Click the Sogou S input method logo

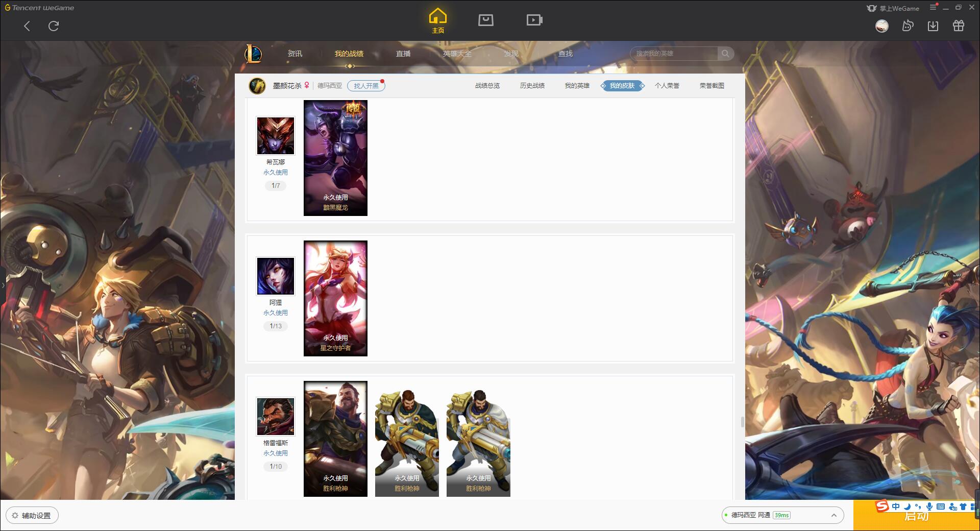click(x=882, y=506)
